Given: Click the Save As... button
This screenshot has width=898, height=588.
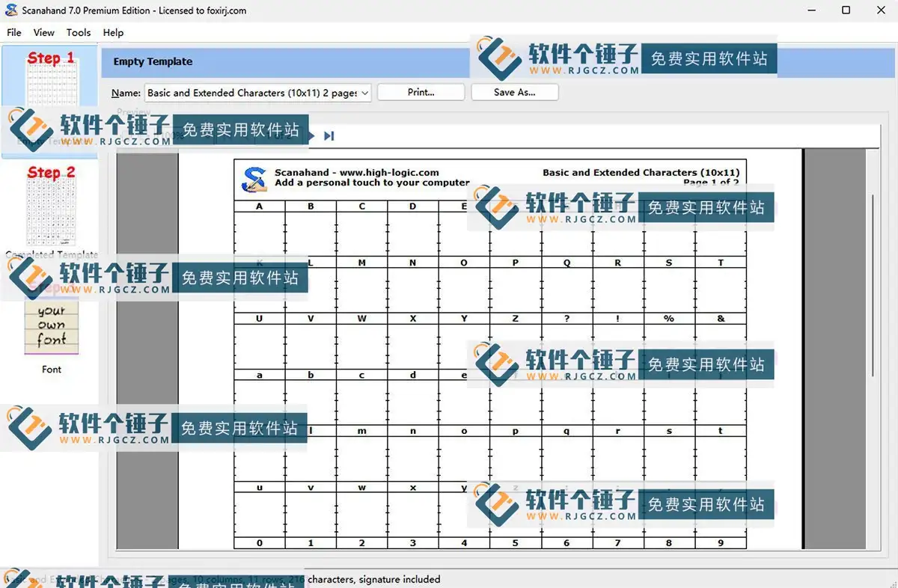Looking at the screenshot, I should point(515,92).
